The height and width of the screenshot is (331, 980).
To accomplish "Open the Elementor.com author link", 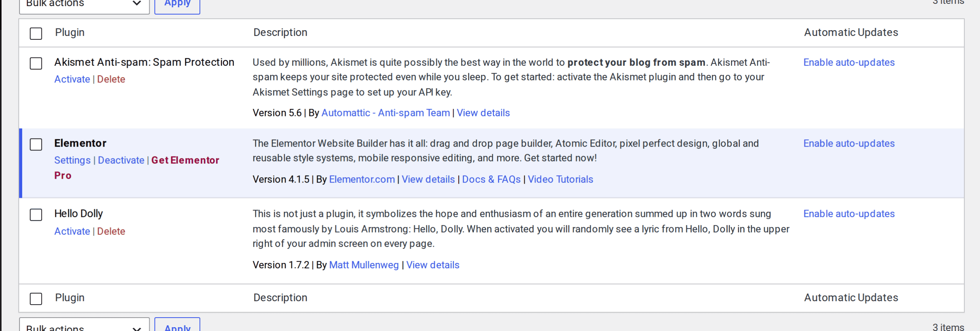I will [x=362, y=179].
